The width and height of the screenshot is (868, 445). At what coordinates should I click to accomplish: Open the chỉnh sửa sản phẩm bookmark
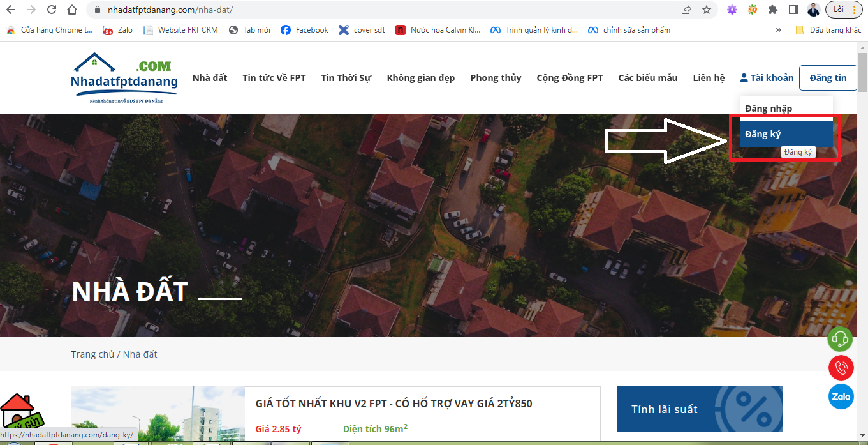629,30
